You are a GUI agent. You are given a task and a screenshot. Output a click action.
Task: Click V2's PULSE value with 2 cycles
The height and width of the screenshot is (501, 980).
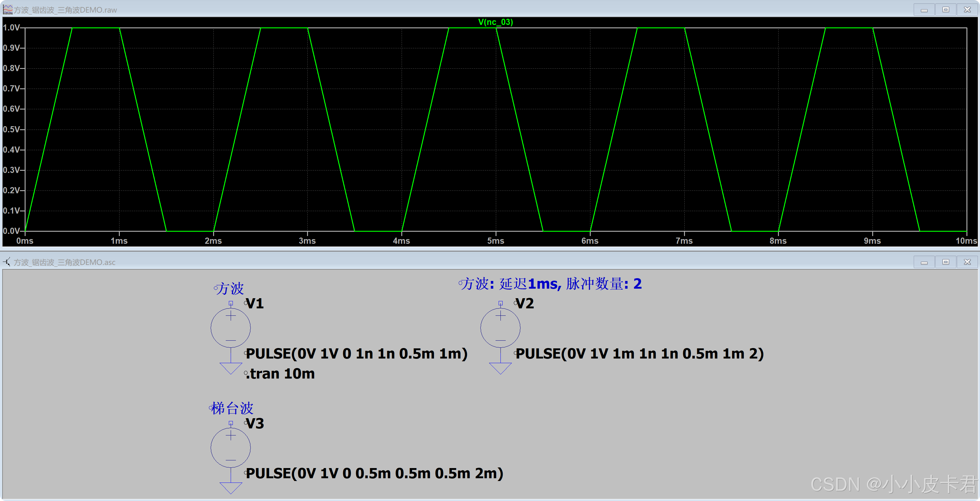(x=639, y=354)
